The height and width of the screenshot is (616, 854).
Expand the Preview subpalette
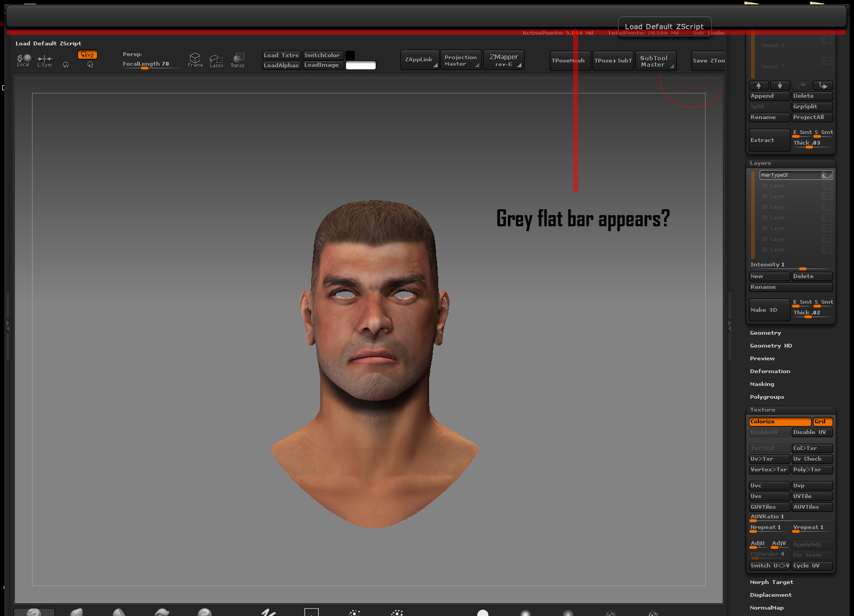[x=762, y=359]
